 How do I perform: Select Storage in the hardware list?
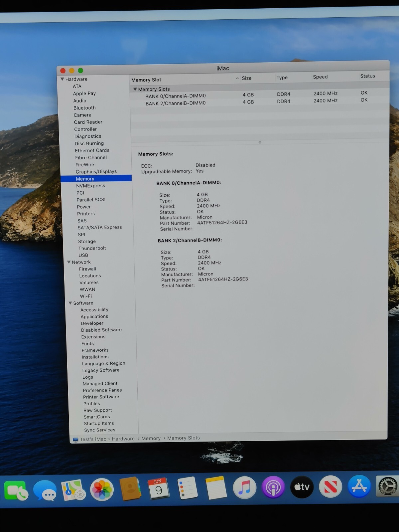point(87,242)
